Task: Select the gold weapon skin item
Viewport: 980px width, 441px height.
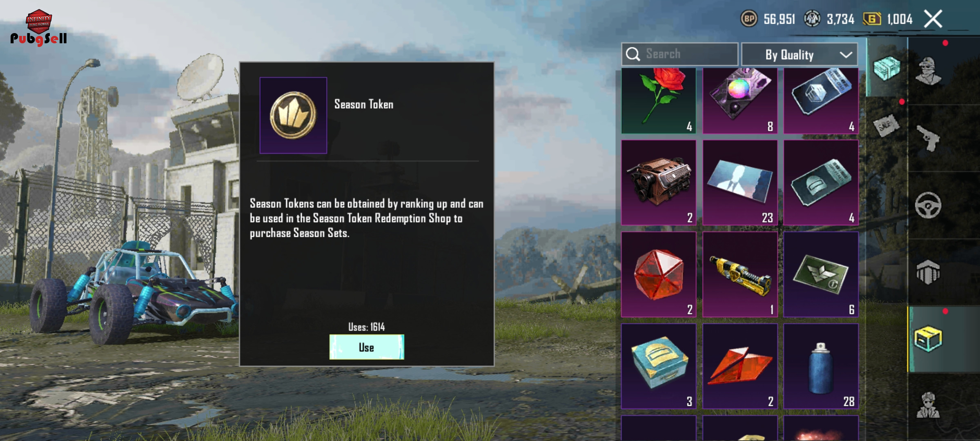Action: pyautogui.click(x=740, y=274)
